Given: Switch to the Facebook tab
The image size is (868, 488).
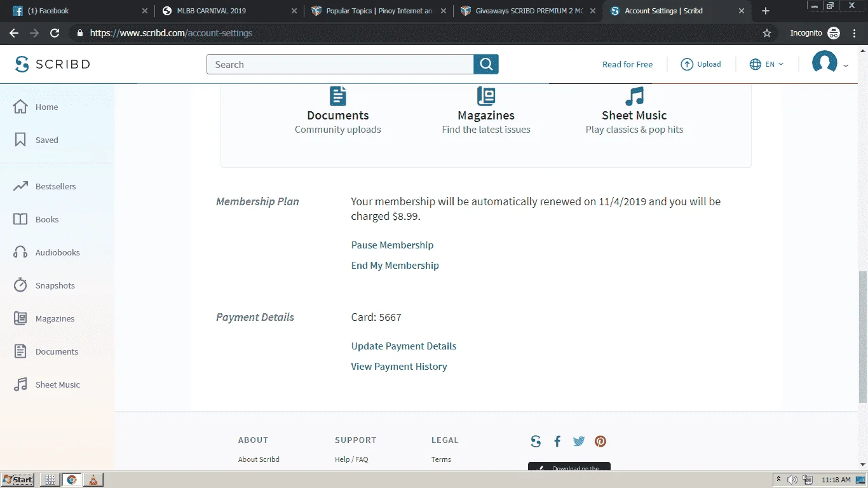Looking at the screenshot, I should coord(81,11).
